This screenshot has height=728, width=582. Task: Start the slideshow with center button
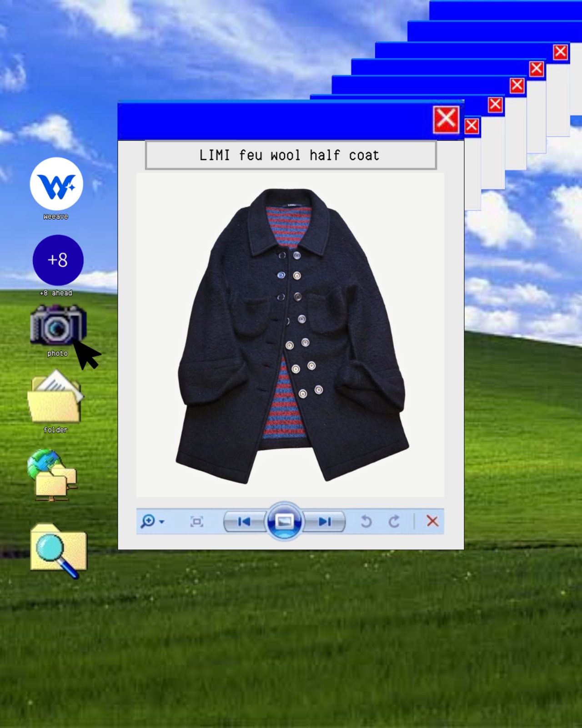tap(285, 521)
